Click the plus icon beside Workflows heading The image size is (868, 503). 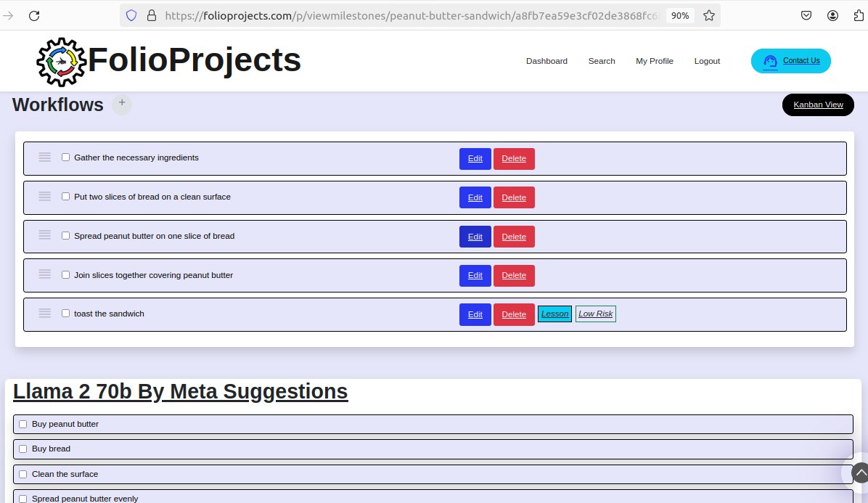[121, 104]
